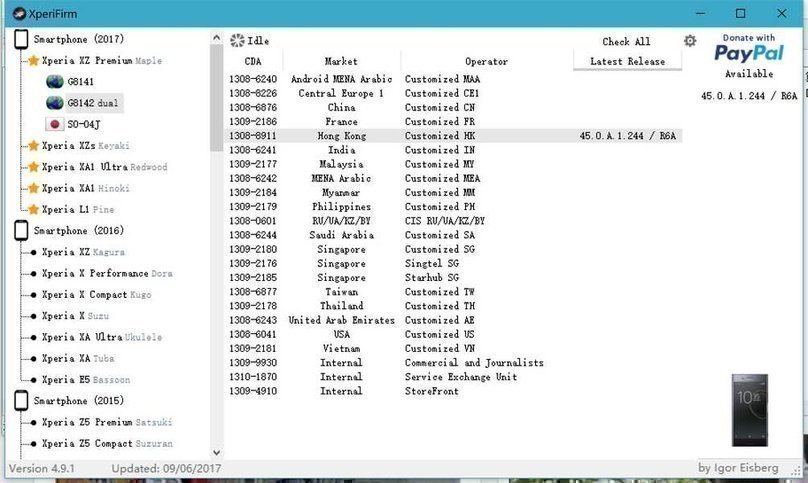Select the Philippines Customized PH row
This screenshot has width=808, height=483.
(453, 207)
